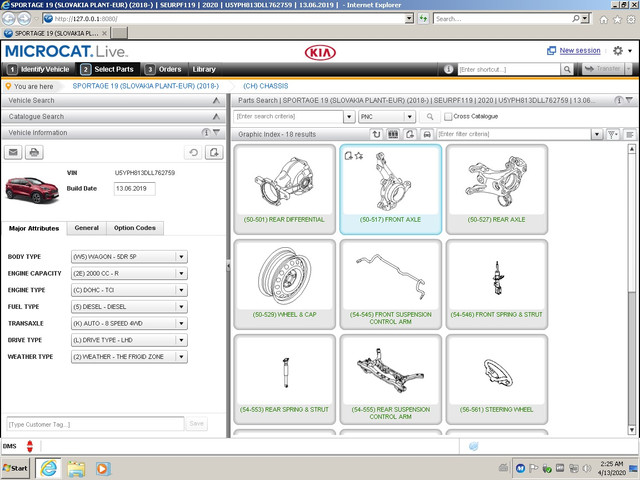Viewport: 640px width, 480px height.
Task: Open the PNC search type dropdown
Action: pyautogui.click(x=409, y=117)
